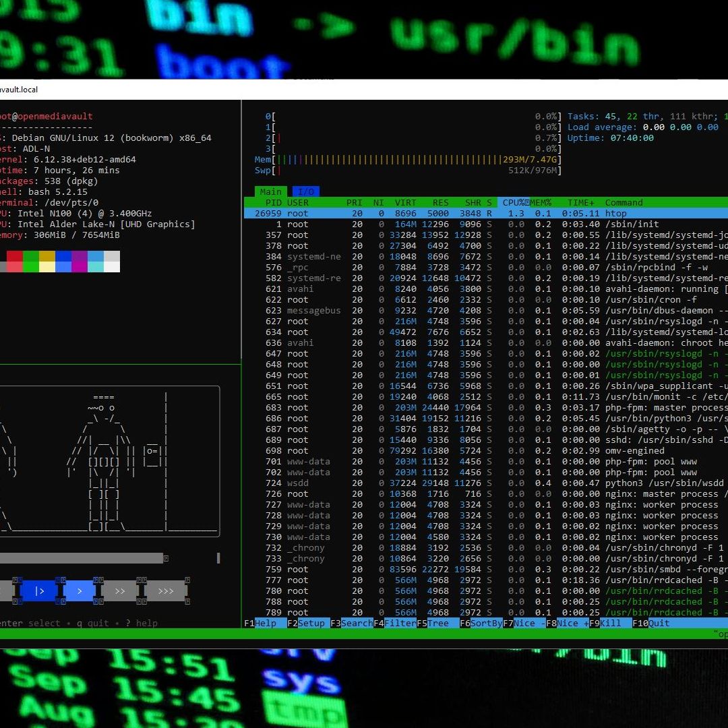Screen dimensions: 728x728
Task: Select PID 732 chronyd process row
Action: pos(485,547)
